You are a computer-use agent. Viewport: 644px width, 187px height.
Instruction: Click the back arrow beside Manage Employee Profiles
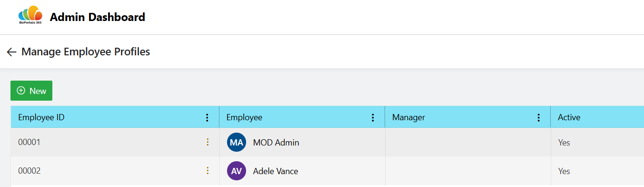pyautogui.click(x=12, y=52)
